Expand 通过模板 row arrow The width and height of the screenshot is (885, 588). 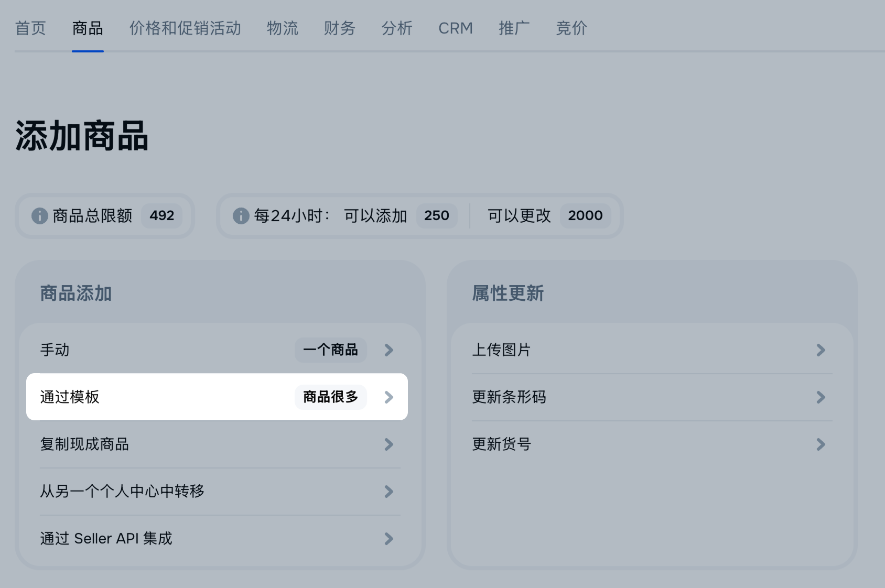(x=388, y=397)
